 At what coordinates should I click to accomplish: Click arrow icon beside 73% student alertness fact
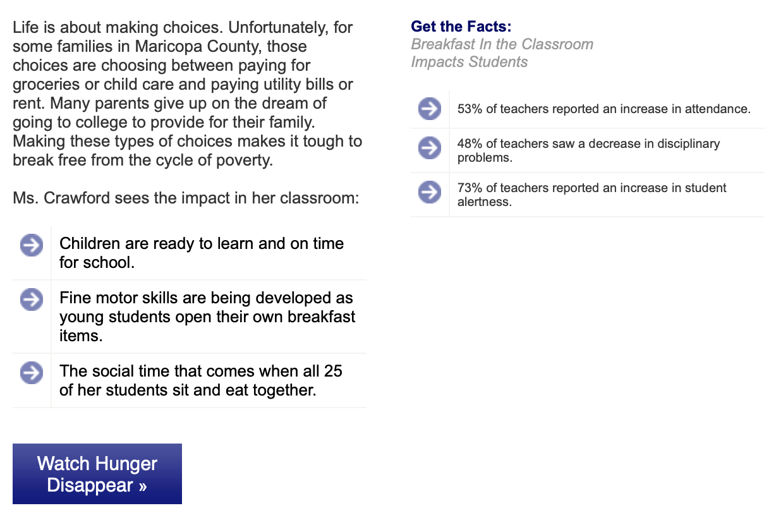[430, 192]
